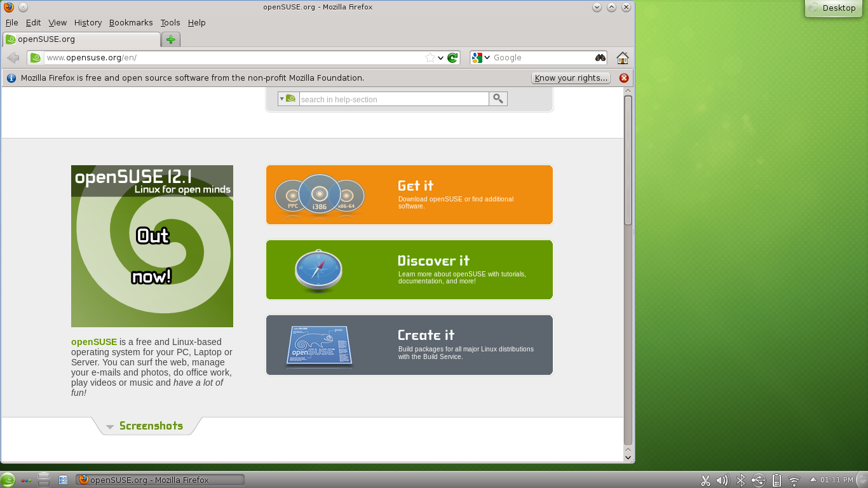Click the scrollbar up arrow
The height and width of the screenshot is (488, 868).
point(628,91)
